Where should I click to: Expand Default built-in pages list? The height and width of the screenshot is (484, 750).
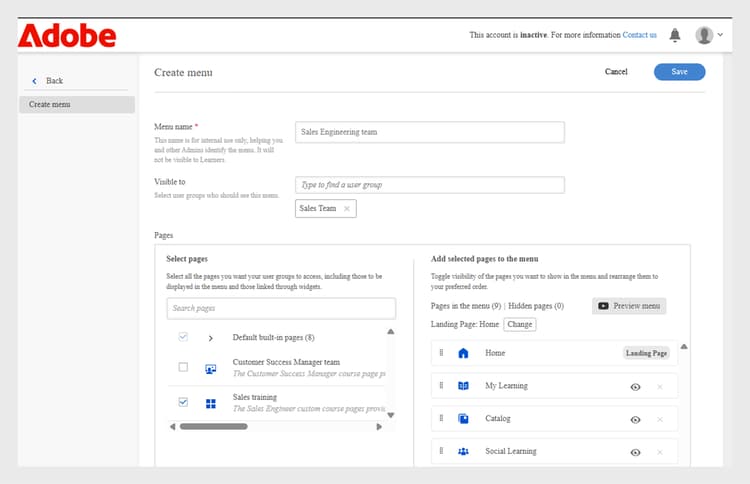211,338
